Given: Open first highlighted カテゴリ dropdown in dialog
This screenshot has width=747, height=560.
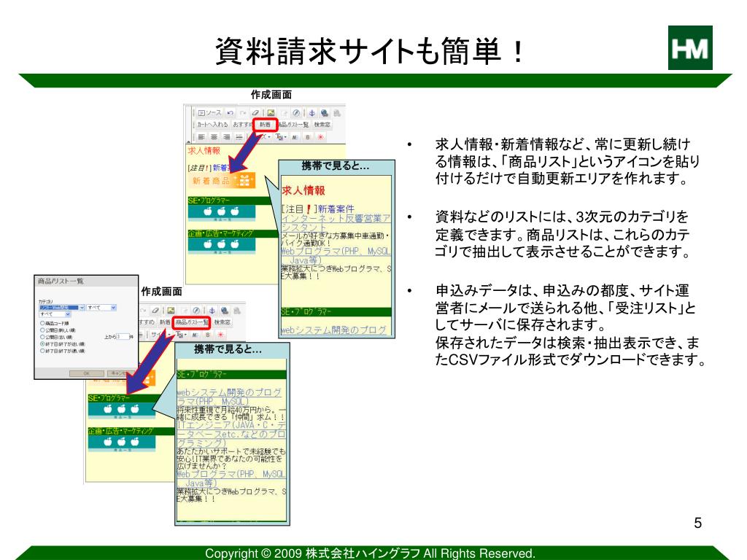Looking at the screenshot, I should [61, 308].
